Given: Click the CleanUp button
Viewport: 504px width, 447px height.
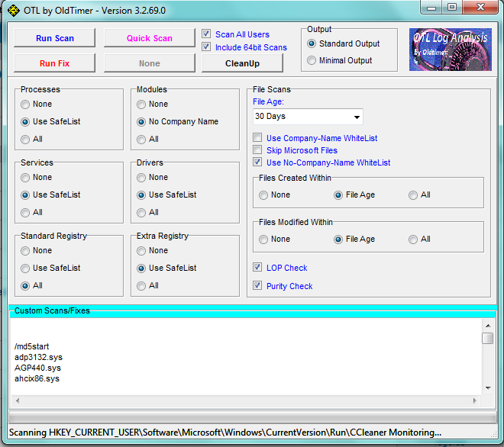Looking at the screenshot, I should pos(242,63).
